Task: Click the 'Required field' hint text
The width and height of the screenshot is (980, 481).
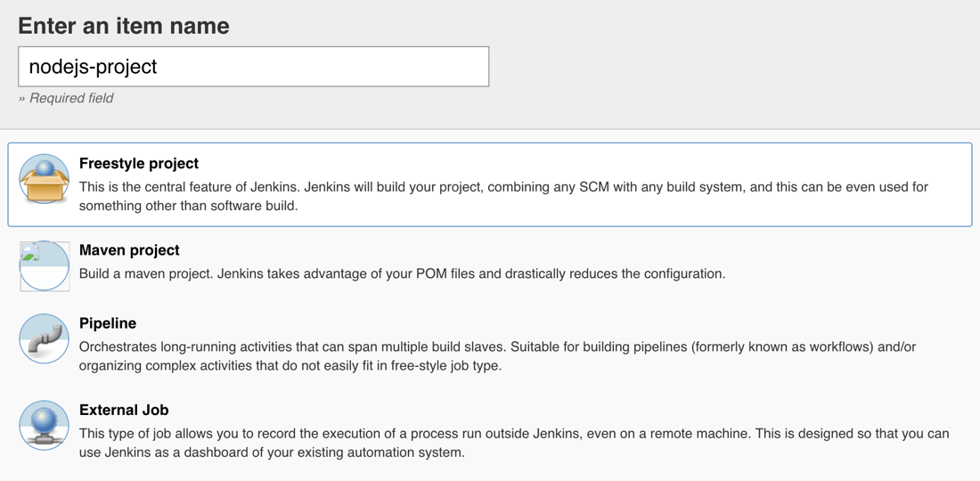Action: click(x=70, y=98)
